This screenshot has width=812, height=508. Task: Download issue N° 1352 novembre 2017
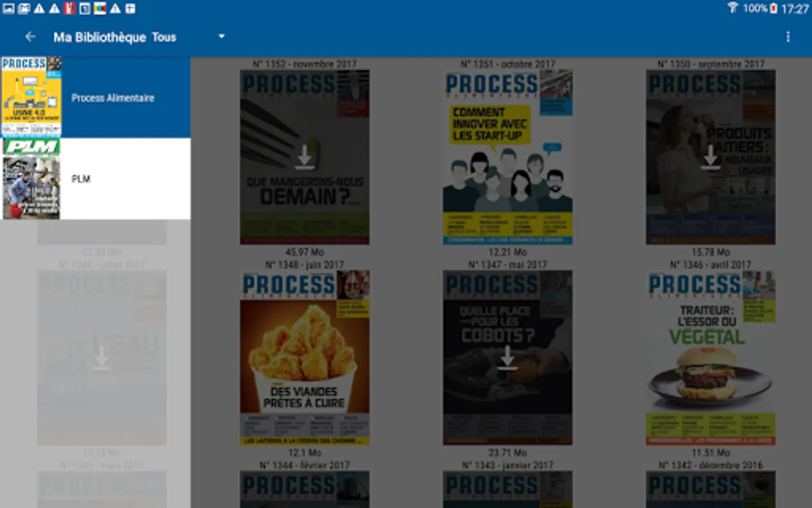(x=304, y=157)
